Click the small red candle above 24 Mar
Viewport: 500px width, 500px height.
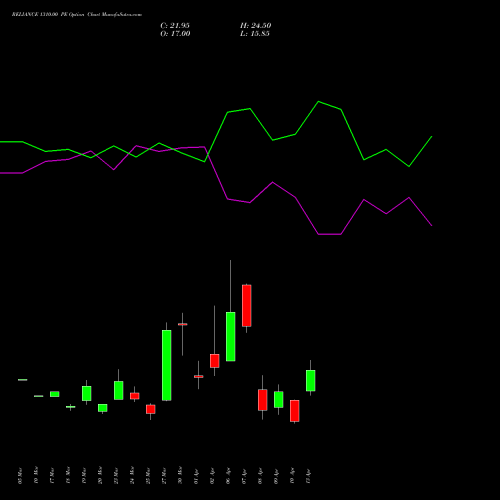click(x=135, y=396)
